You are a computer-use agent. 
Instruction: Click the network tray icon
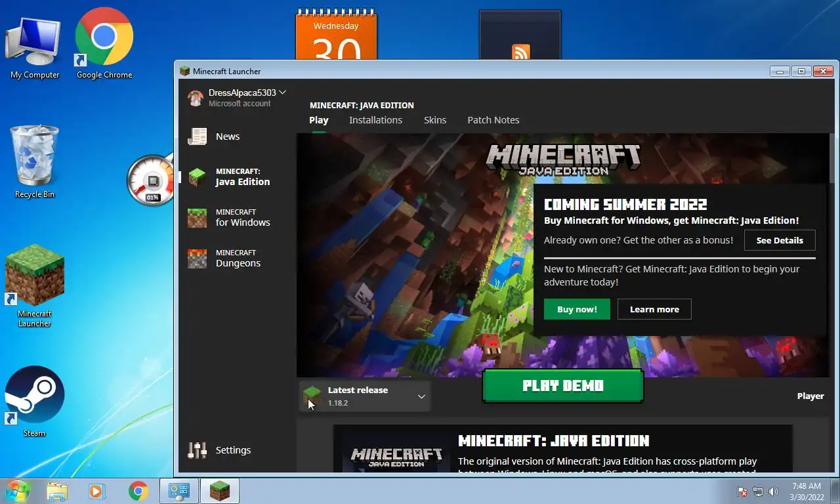pyautogui.click(x=758, y=492)
